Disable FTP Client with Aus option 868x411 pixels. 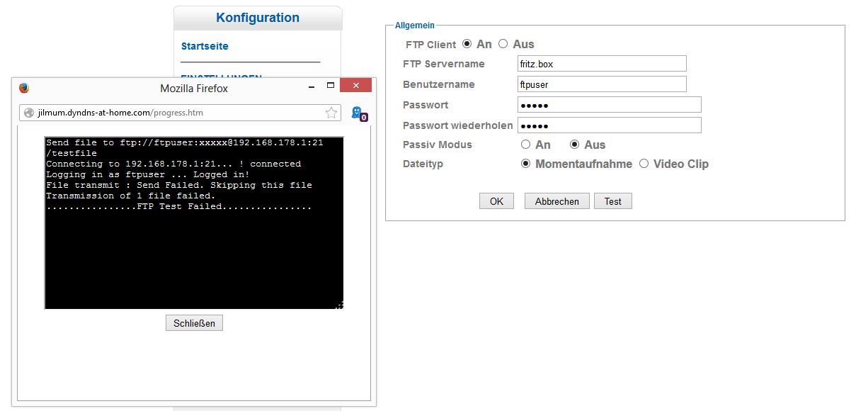tap(503, 44)
